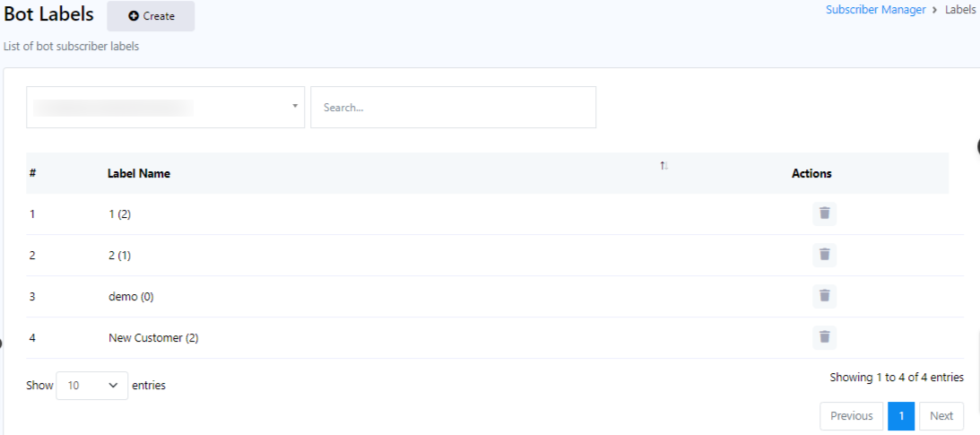Open the entries-per-page dropdown showing 10
980x435 pixels.
[91, 386]
